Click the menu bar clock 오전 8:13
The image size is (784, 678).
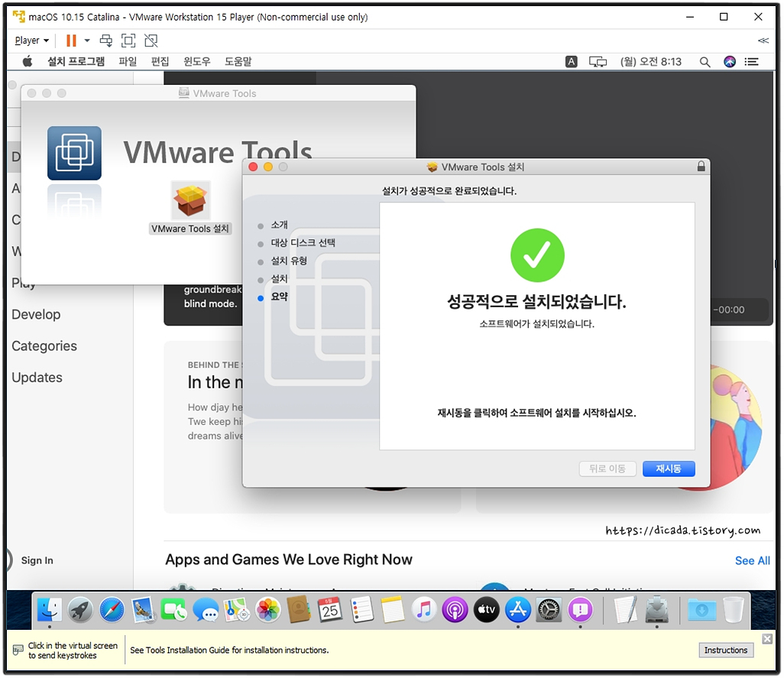coord(651,61)
